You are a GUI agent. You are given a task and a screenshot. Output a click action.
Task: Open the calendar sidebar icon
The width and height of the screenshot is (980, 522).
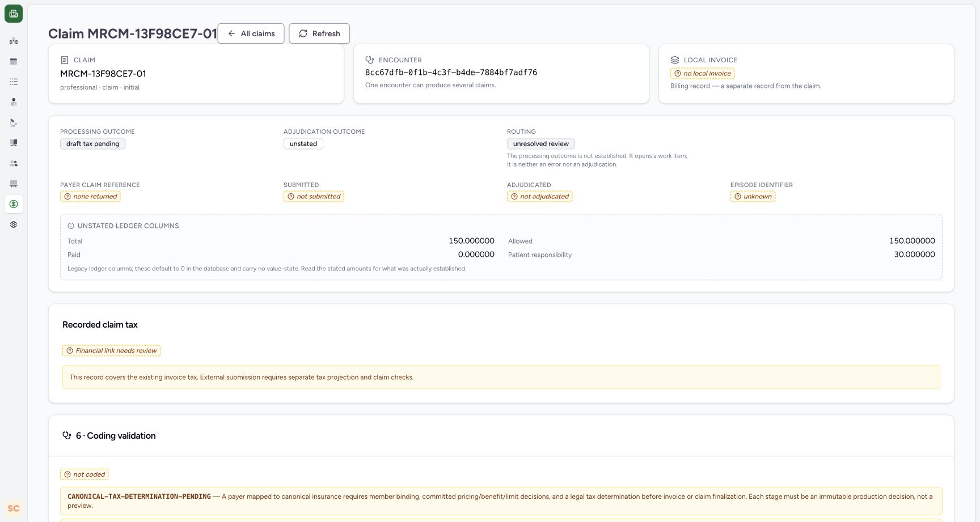coord(14,61)
